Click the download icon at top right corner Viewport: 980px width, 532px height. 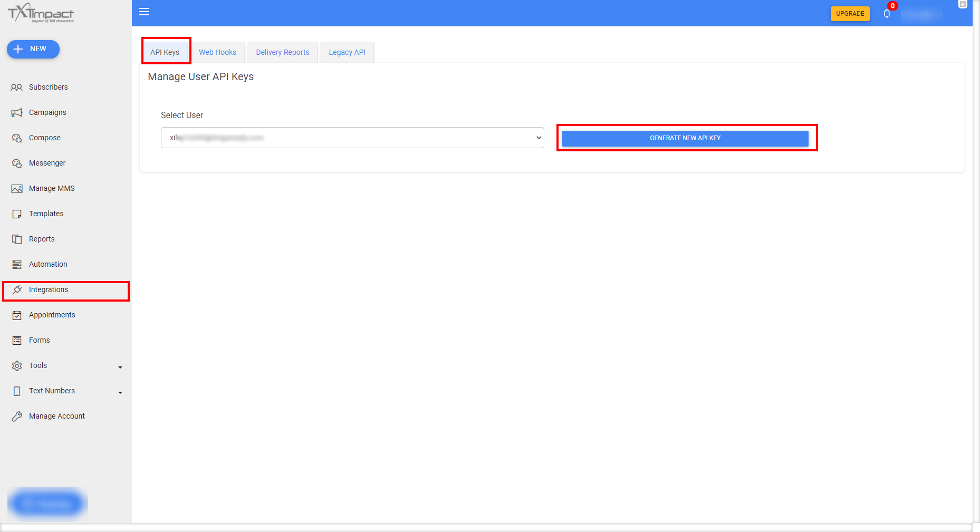[963, 4]
